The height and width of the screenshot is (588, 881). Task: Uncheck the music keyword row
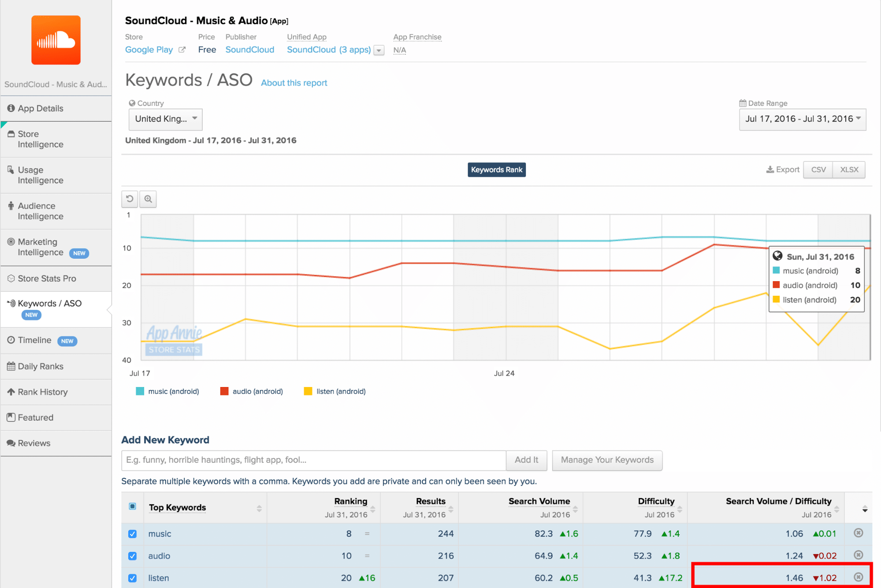coord(132,534)
